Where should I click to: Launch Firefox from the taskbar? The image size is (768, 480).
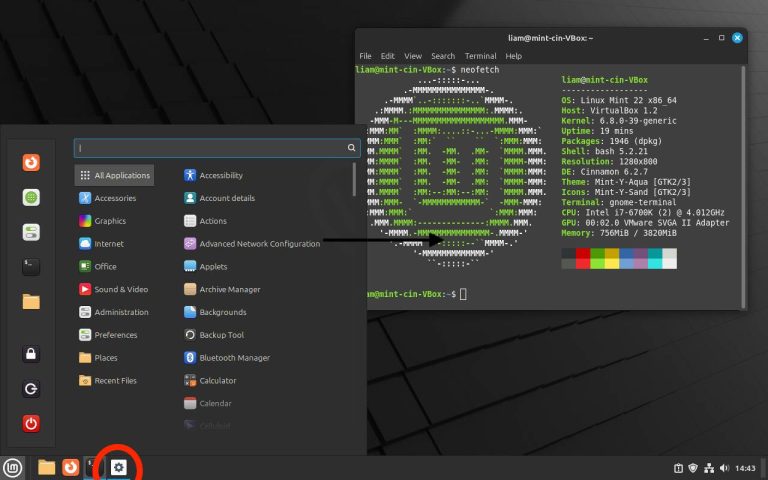pyautogui.click(x=71, y=467)
